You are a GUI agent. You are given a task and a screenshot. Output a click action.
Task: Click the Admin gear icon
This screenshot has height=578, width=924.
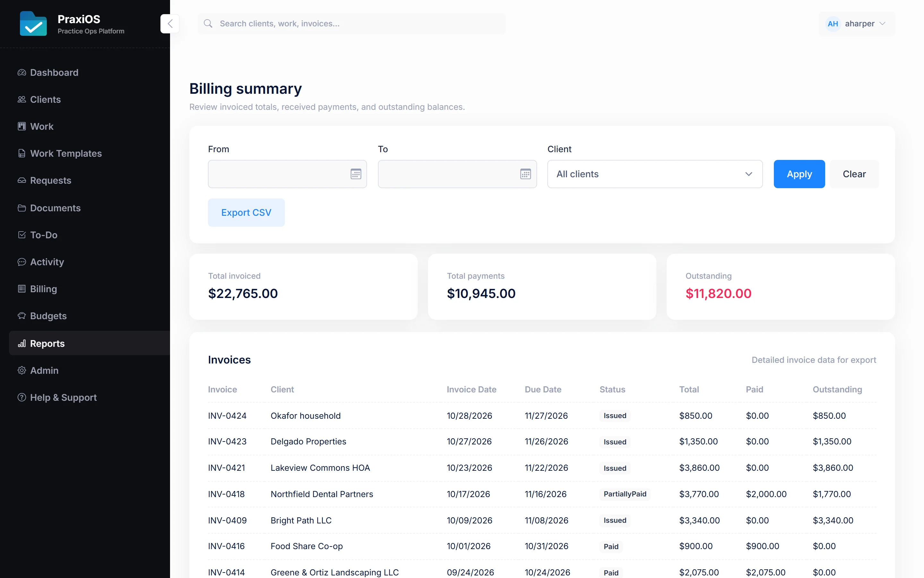pos(22,371)
